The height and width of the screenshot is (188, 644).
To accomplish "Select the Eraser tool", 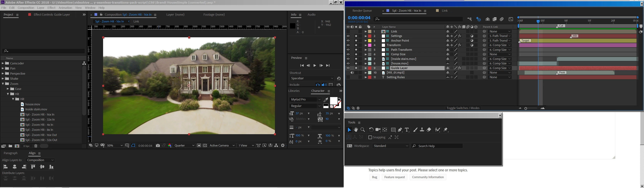I will [429, 130].
